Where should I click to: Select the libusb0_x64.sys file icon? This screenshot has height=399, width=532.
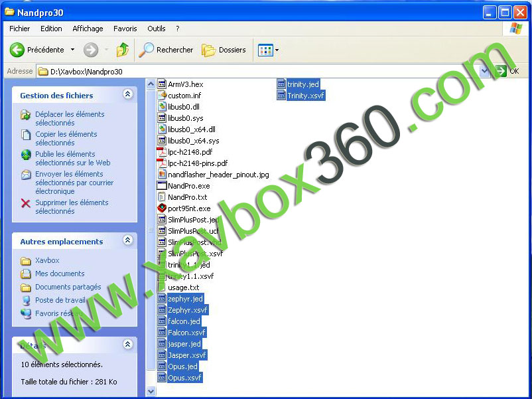[x=162, y=141]
